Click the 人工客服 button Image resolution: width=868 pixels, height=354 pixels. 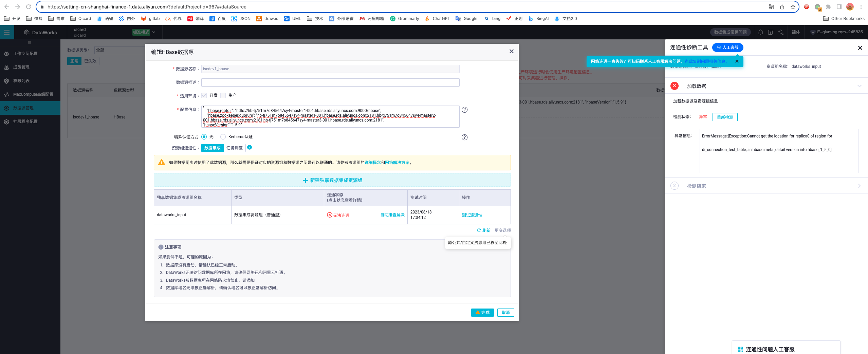[728, 48]
